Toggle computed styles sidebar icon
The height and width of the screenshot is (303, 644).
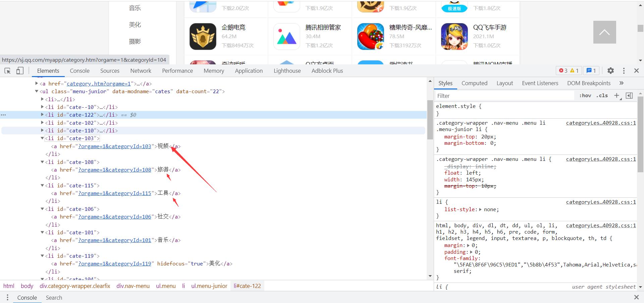(x=629, y=96)
